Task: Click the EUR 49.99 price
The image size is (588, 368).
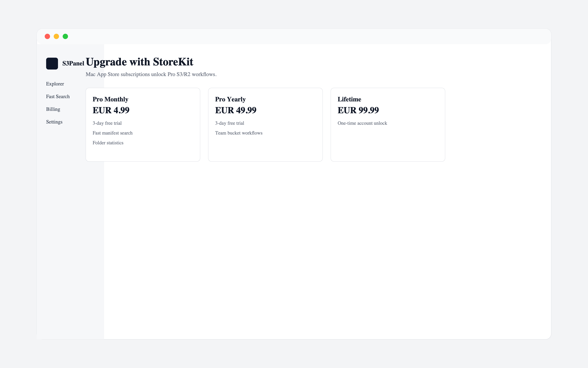Action: pyautogui.click(x=236, y=110)
